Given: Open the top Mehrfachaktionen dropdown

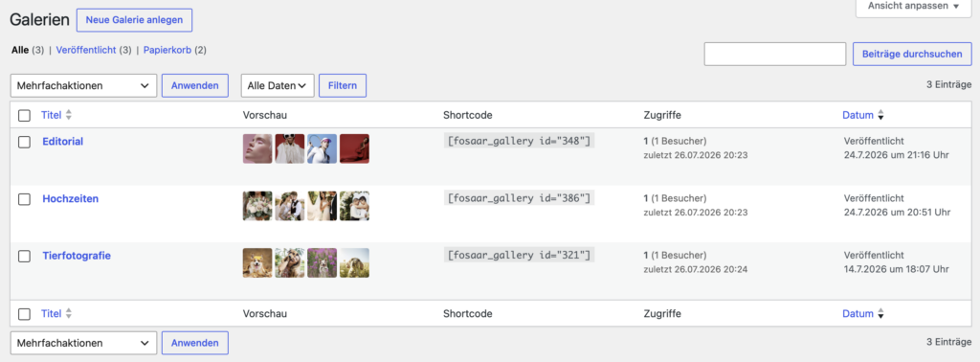Looking at the screenshot, I should click(83, 85).
